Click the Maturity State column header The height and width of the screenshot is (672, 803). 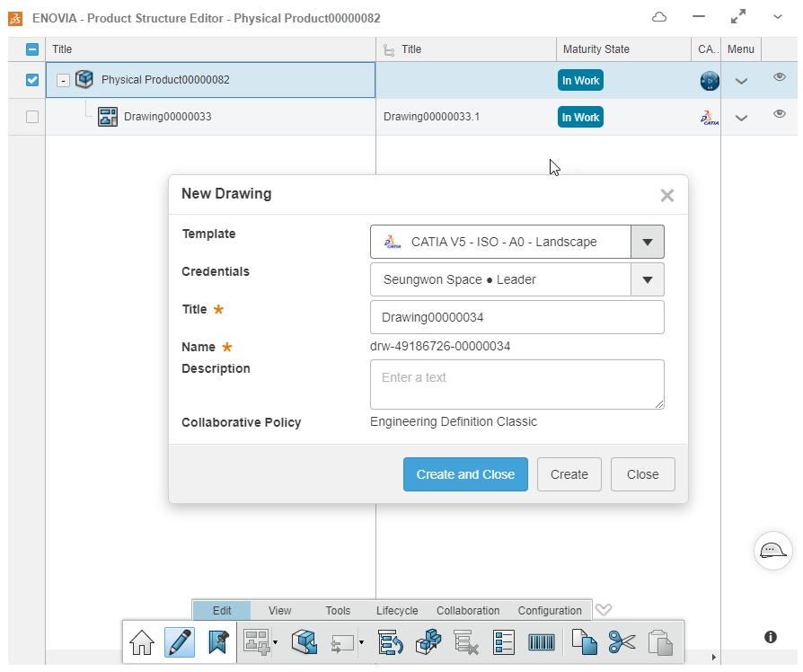point(623,49)
